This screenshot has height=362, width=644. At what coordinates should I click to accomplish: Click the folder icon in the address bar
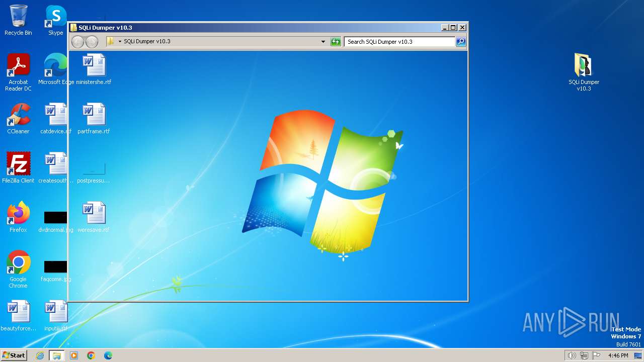tap(111, 41)
